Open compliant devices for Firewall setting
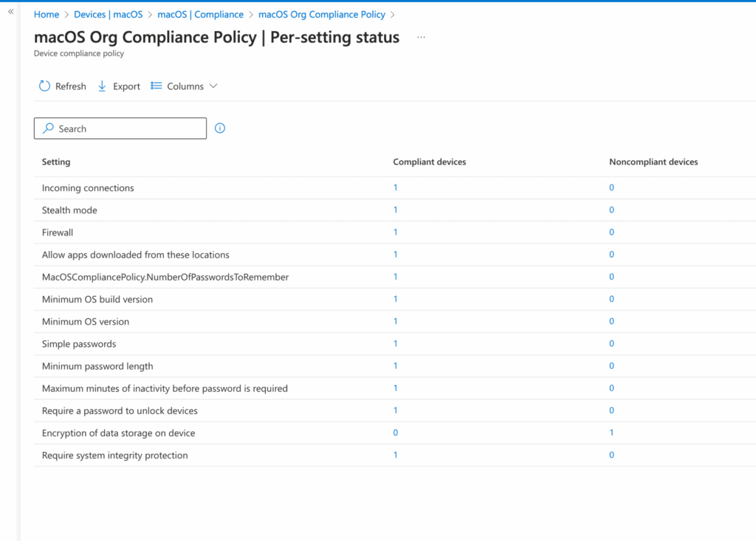 [x=395, y=232]
